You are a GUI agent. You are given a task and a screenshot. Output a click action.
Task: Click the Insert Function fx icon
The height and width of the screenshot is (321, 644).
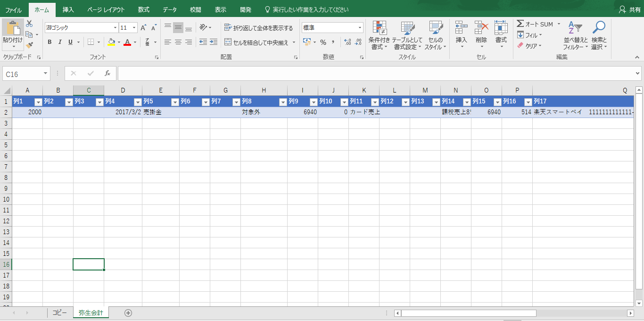(107, 74)
